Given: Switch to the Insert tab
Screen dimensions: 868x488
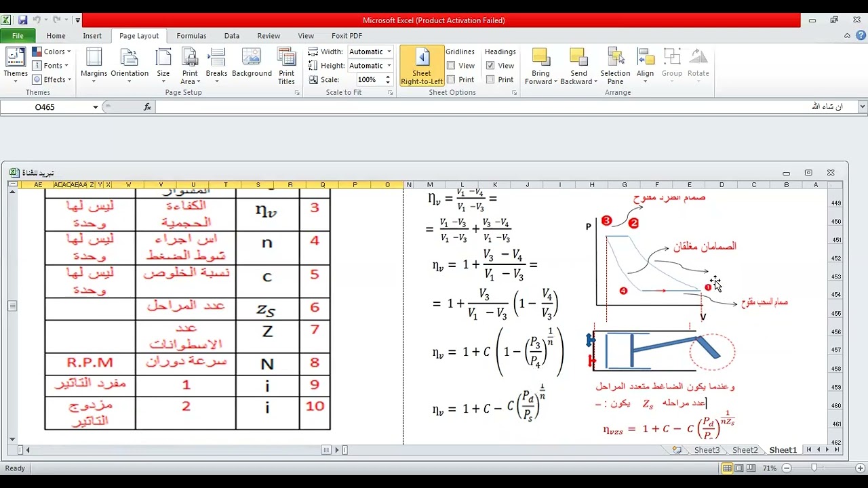Looking at the screenshot, I should (92, 36).
